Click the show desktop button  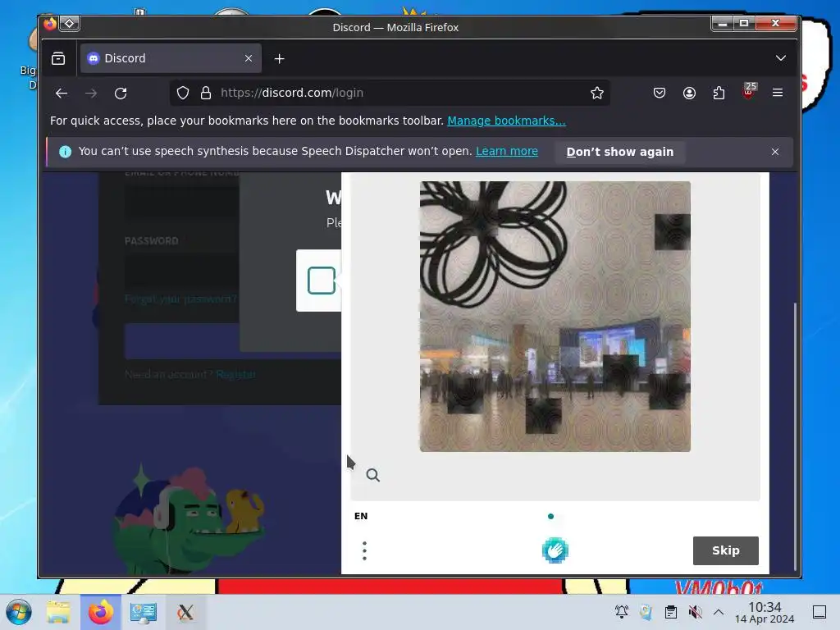coord(819,612)
